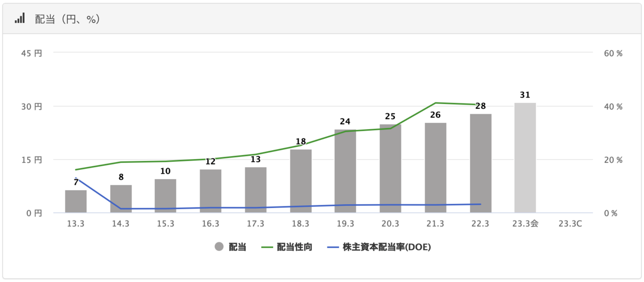Click the 23.3C x-axis label
The height and width of the screenshot is (282, 644).
tap(570, 224)
